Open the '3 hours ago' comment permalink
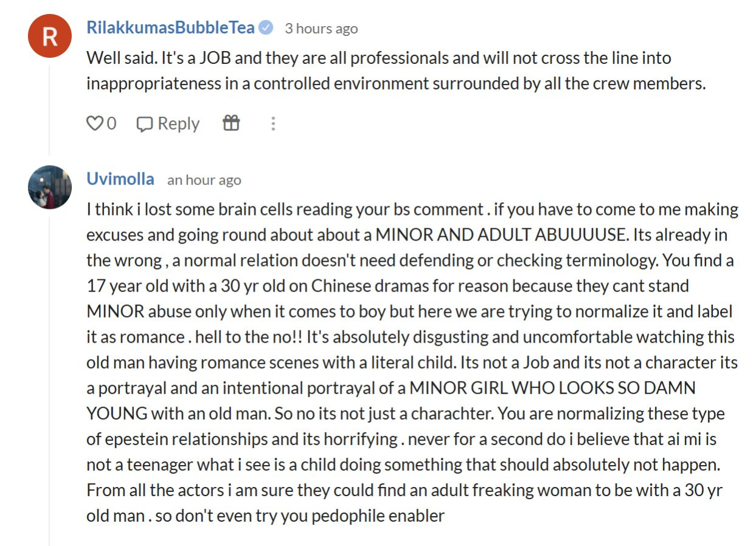This screenshot has height=546, width=756. point(321,29)
